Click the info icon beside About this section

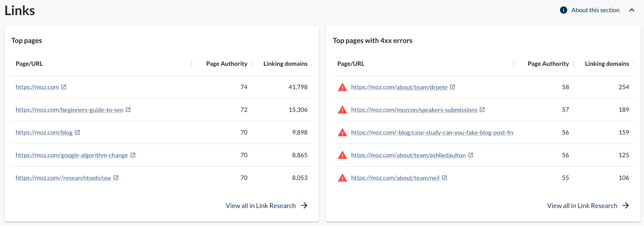coord(563,10)
